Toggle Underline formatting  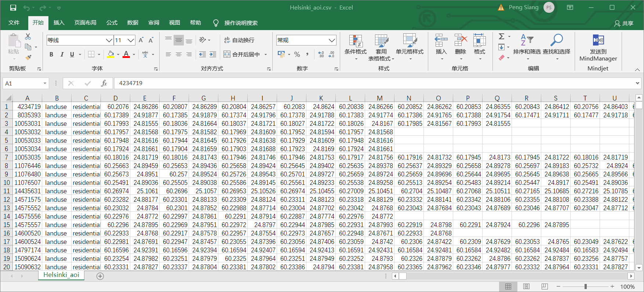point(72,54)
